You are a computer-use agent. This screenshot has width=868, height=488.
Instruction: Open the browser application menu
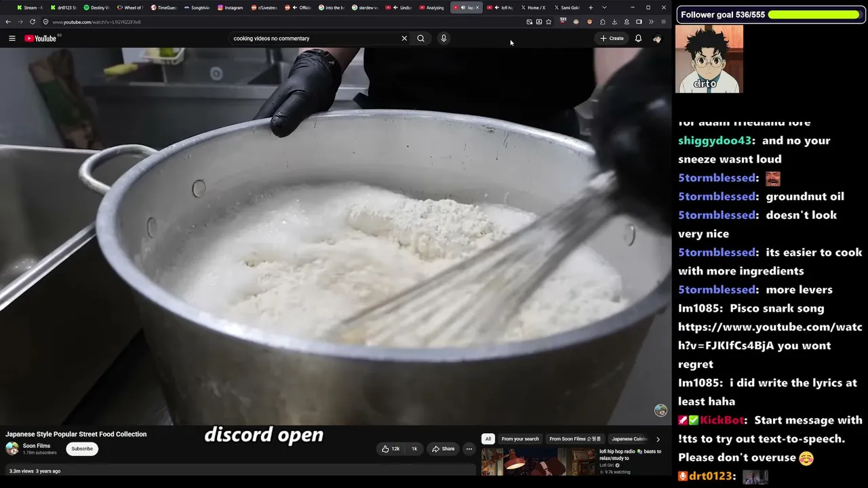click(x=663, y=22)
